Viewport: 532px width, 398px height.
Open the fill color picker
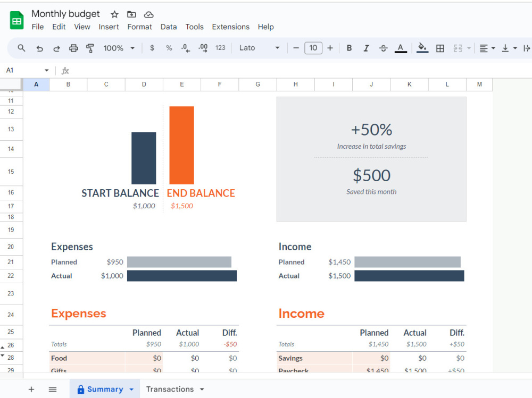pyautogui.click(x=422, y=48)
